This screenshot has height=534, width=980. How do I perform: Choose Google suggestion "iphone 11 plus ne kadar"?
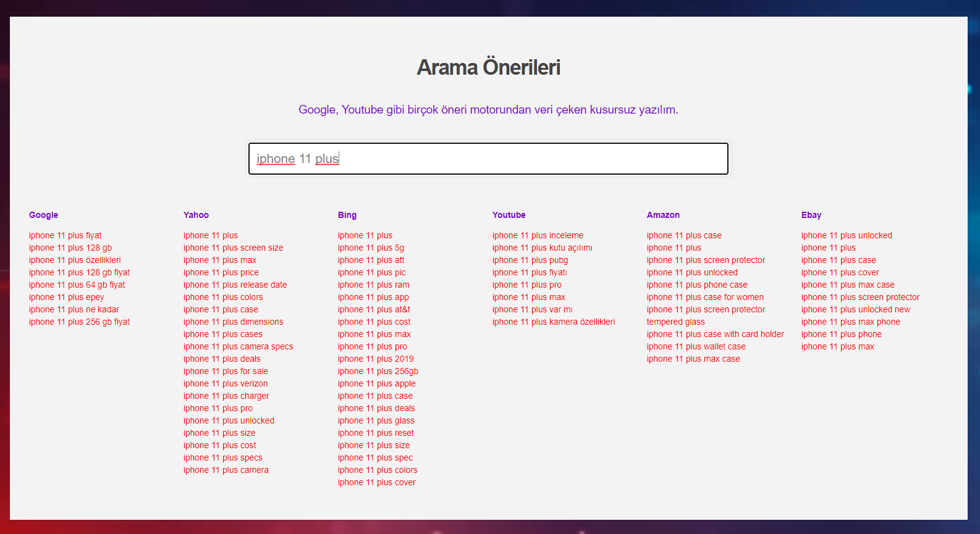pyautogui.click(x=74, y=309)
